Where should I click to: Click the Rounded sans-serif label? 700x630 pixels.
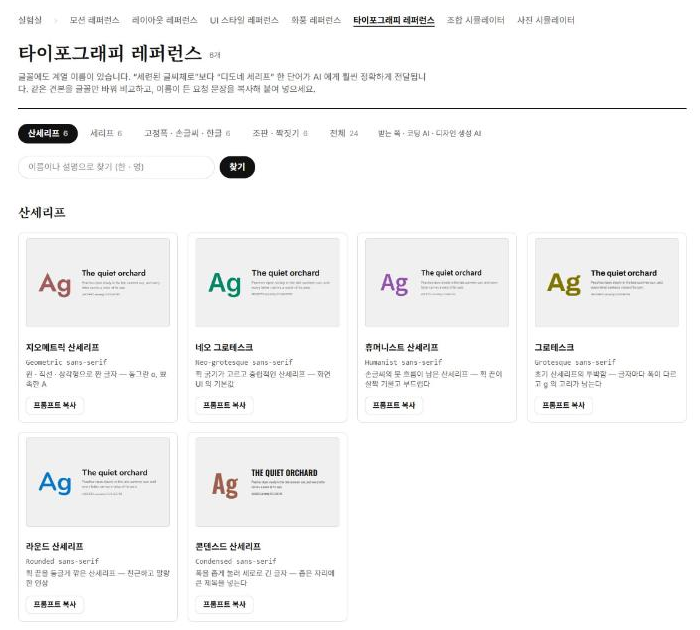point(62,561)
